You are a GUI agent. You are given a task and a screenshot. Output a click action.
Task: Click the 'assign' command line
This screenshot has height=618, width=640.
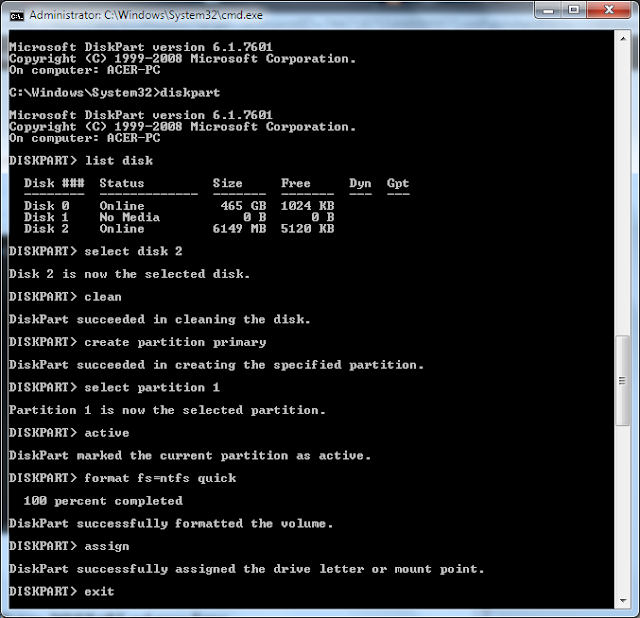[69, 547]
